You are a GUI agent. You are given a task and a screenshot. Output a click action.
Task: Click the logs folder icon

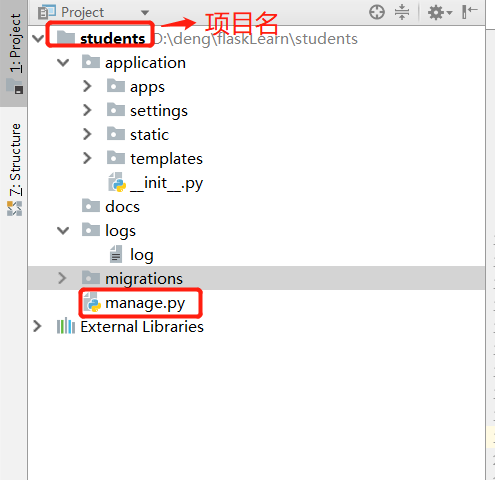tap(91, 229)
